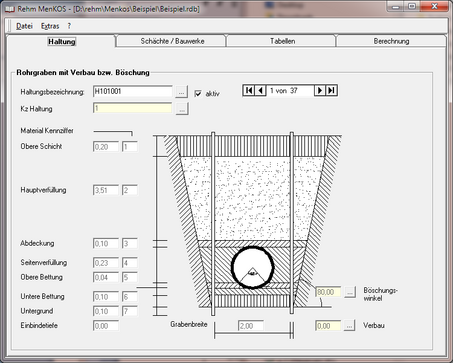The image size is (453, 363).
Task: Toggle the aktiv checkbox
Action: pos(198,94)
